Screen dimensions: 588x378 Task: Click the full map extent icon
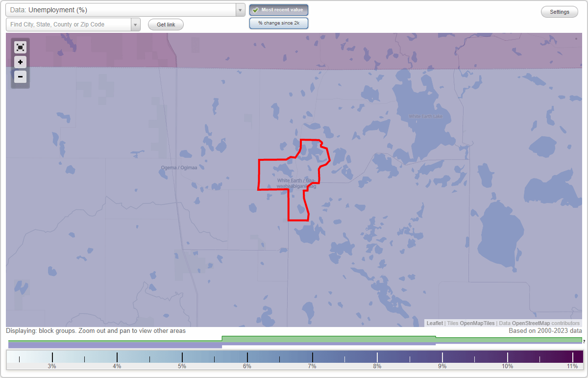pos(20,47)
